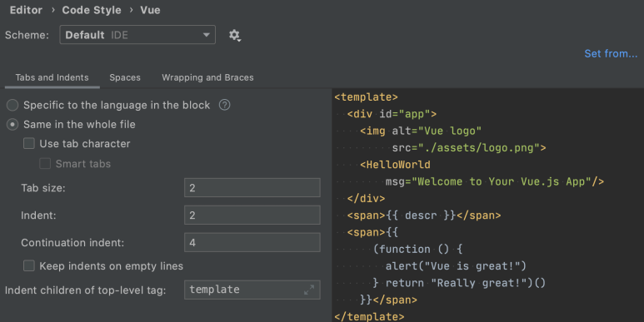Open the scheme gear settings menu

point(234,35)
